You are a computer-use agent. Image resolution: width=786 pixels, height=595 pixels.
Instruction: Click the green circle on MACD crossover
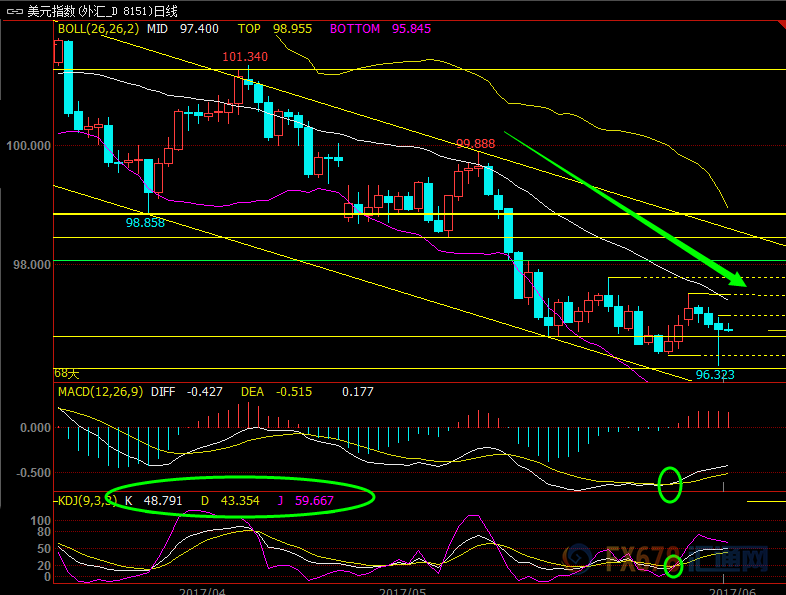tap(669, 484)
